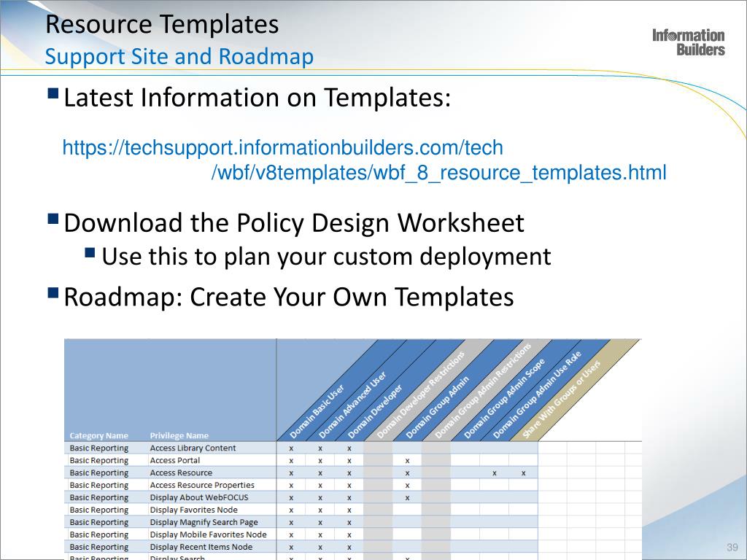Click the 'Domain Basic User' diagonal column header

coord(317,411)
